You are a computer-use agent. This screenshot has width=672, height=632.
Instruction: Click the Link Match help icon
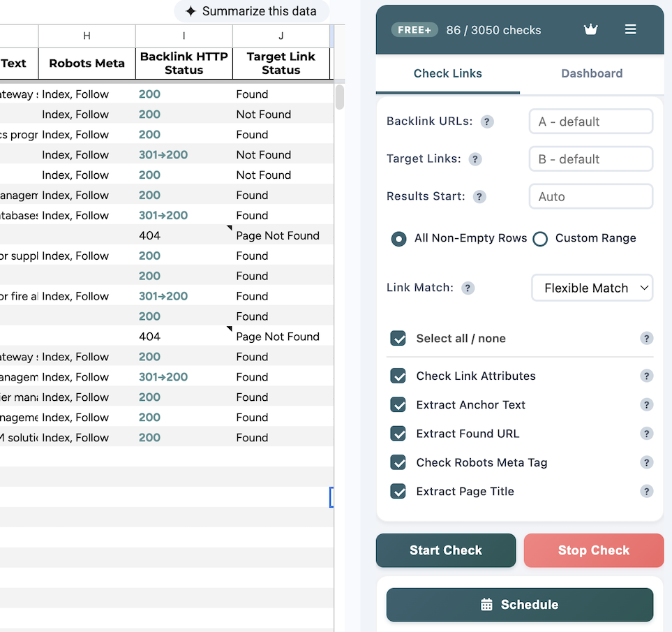pyautogui.click(x=468, y=288)
